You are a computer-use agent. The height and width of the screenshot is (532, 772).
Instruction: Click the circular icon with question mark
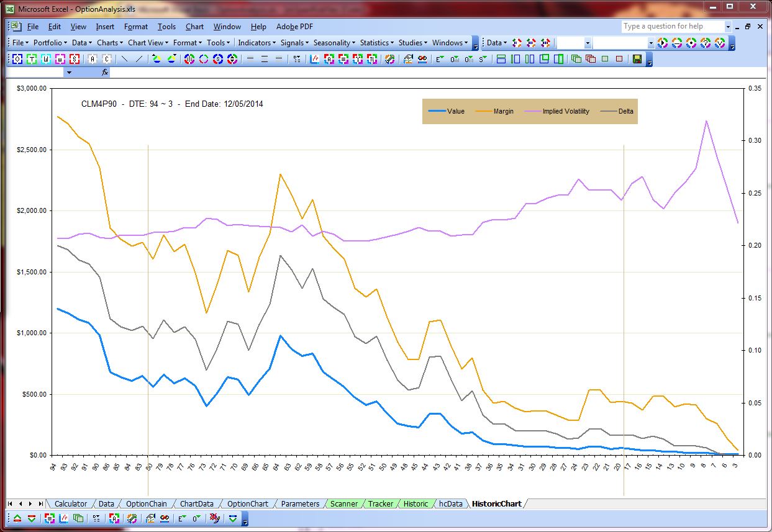coord(705,43)
